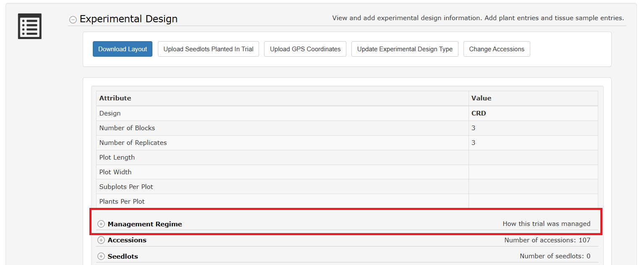The image size is (644, 265).
Task: Click the Number of accessions: 107 text
Action: [547, 240]
